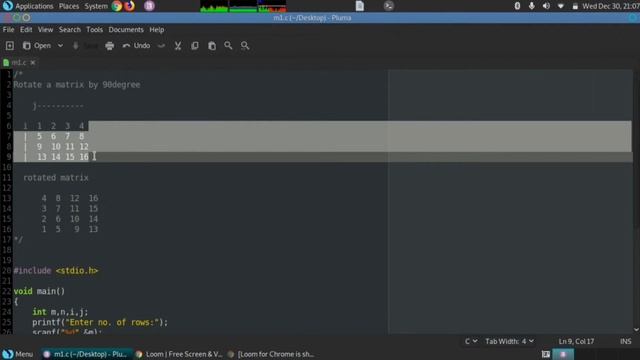Click line number 13 row "4 8 12 16"
Screen dimensions: 640x360
pyautogui.click(x=69, y=198)
